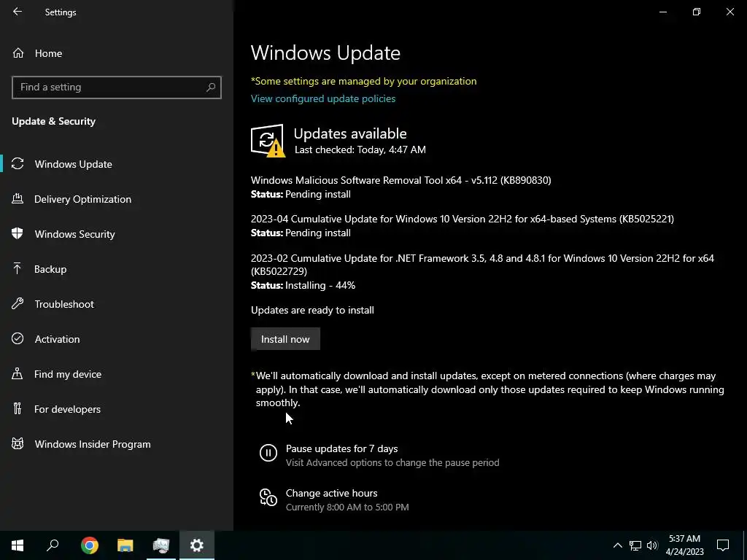Click the Updates are ready to install text
Viewport: 747px width, 560px height.
312,310
